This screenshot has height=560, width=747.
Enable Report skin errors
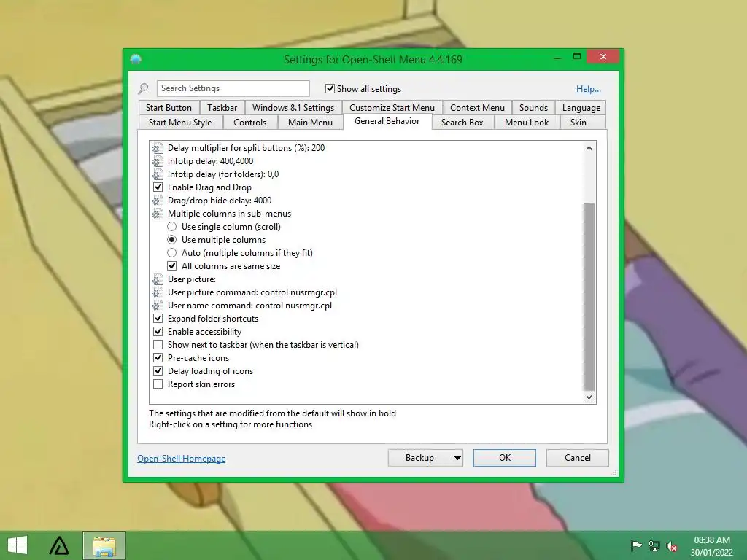pyautogui.click(x=158, y=384)
